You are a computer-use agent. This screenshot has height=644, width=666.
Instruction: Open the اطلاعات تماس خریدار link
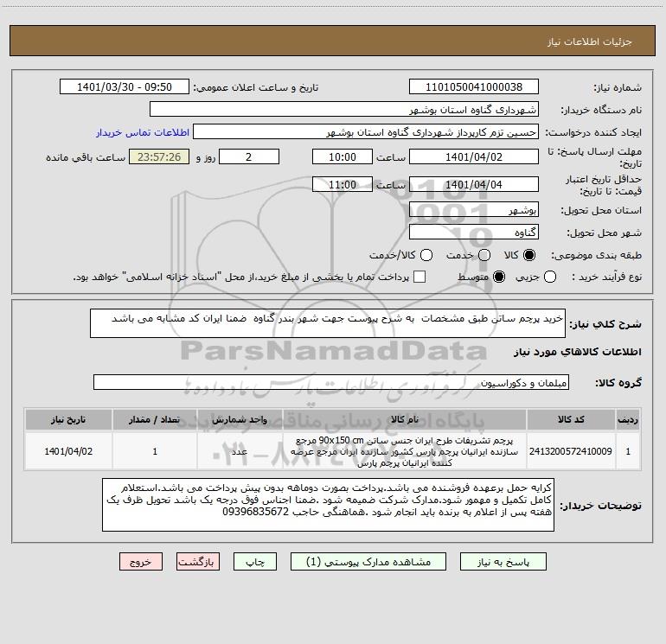coord(143,132)
